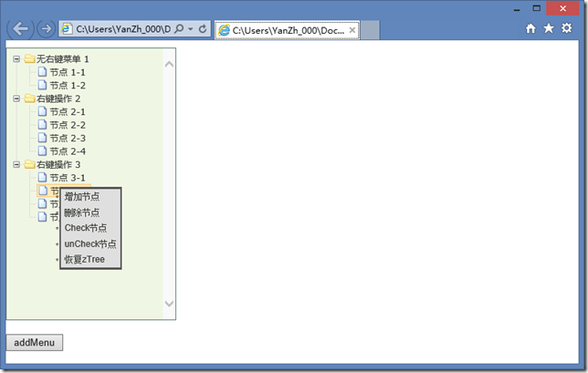Click the search magnifier in address bar
Viewport: 588px width, 373px height.
179,29
